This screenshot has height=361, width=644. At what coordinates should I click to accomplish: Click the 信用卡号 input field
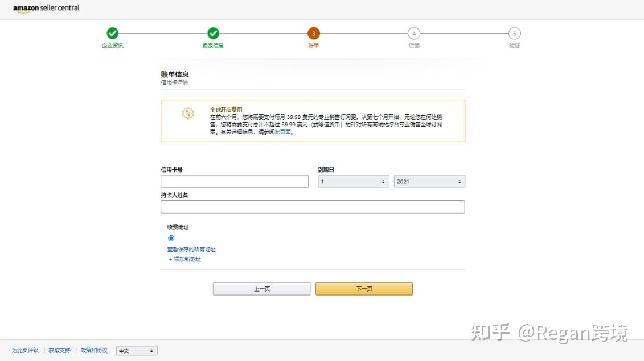[235, 181]
